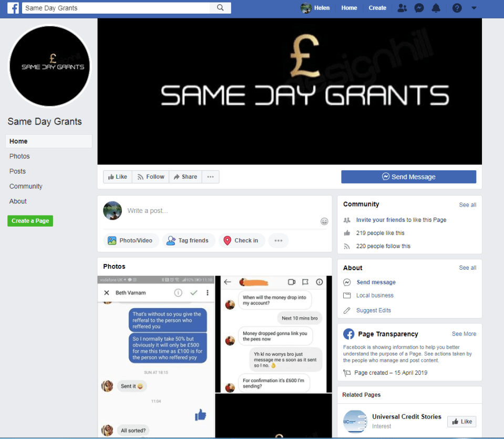This screenshot has height=439, width=504.
Task: Click the user avatar in post composer
Action: click(112, 211)
